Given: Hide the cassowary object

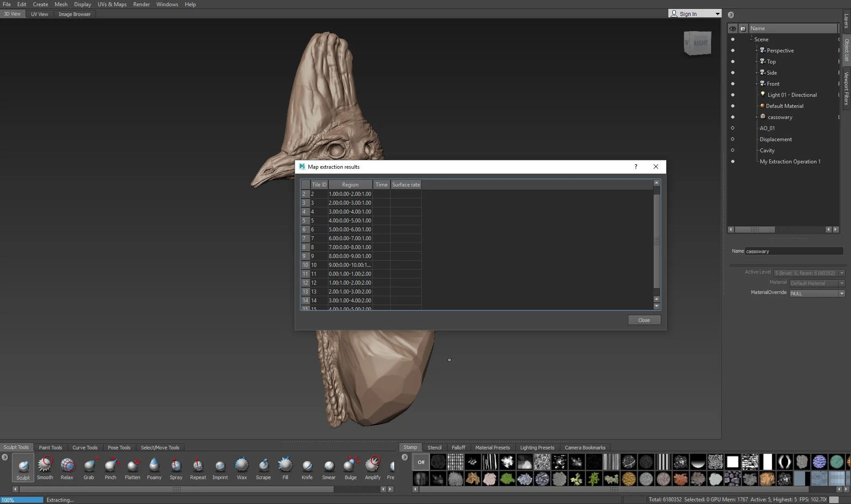Looking at the screenshot, I should click(x=733, y=117).
